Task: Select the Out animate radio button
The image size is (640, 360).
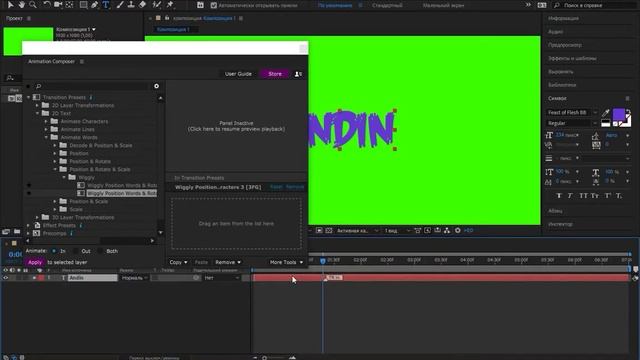Action: [76, 251]
